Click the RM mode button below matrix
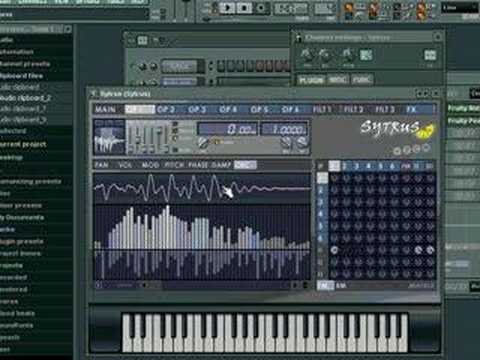Viewport: 480px width, 360px height. coord(341,286)
